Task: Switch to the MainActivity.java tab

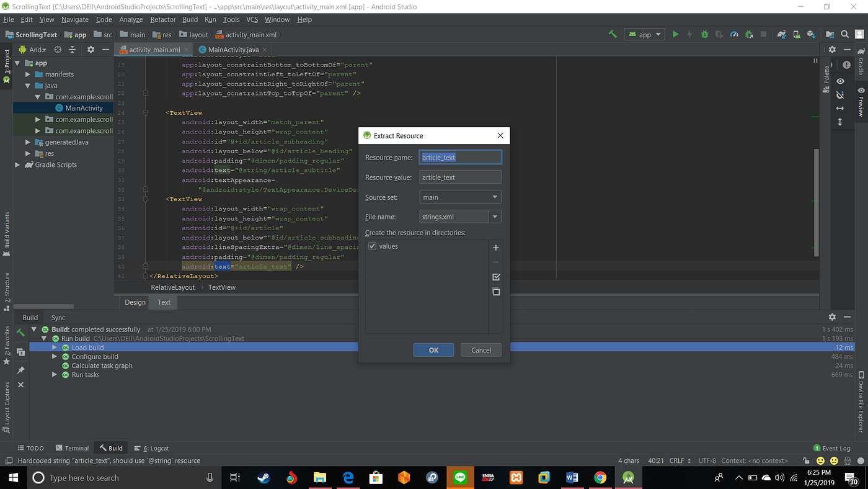Action: click(232, 49)
